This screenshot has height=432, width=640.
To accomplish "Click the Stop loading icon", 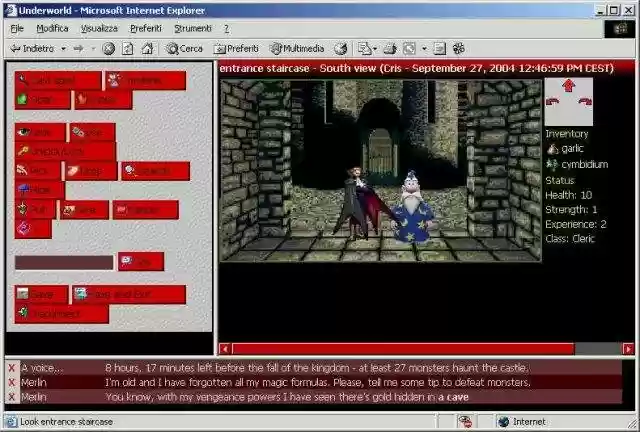I will tap(108, 49).
